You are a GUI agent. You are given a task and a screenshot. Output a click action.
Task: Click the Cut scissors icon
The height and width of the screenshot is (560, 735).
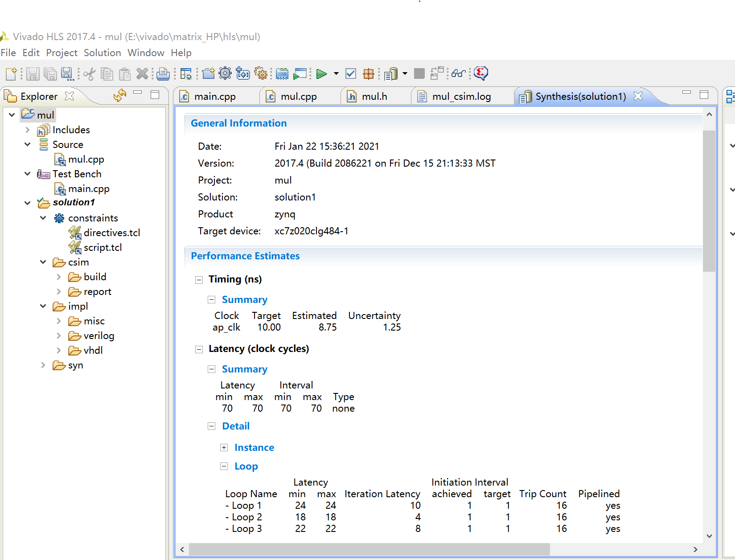click(x=90, y=74)
